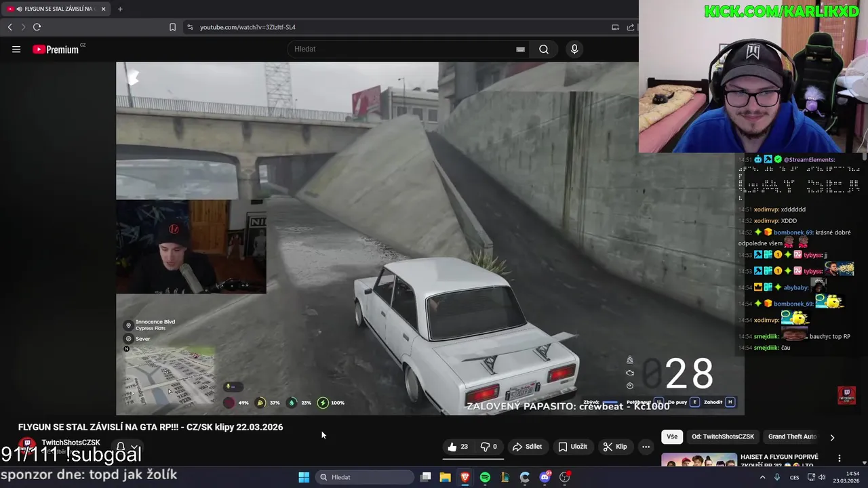Show hidden system tray icons chevron
This screenshot has width=868, height=488.
tap(762, 477)
